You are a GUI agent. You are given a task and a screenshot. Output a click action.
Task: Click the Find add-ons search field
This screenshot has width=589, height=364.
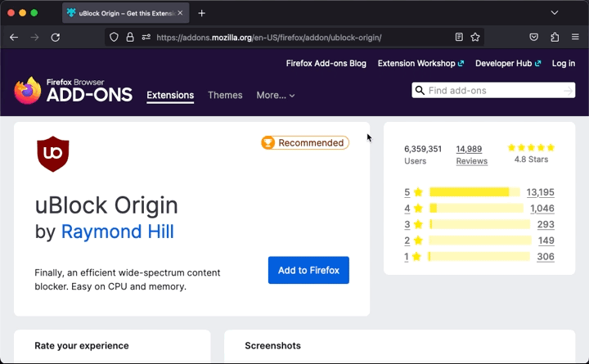pos(493,91)
